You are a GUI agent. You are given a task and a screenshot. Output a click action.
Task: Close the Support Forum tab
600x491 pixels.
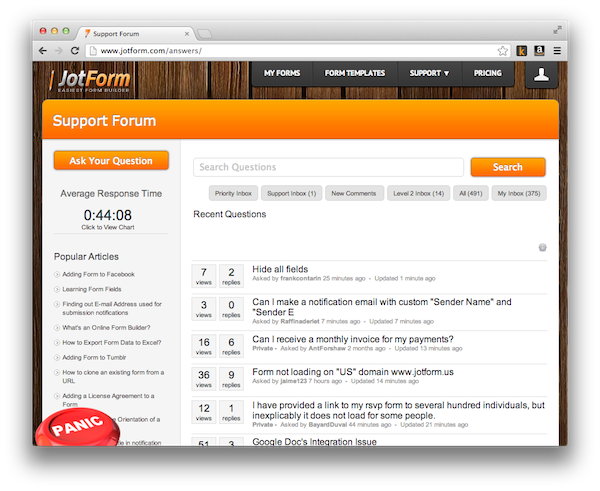pyautogui.click(x=187, y=34)
